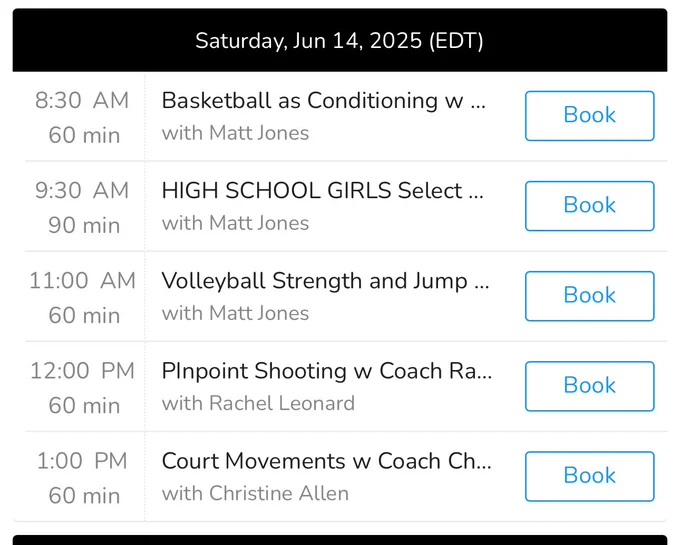Click the 12:00 PM time slot
680x545 pixels.
[82, 388]
